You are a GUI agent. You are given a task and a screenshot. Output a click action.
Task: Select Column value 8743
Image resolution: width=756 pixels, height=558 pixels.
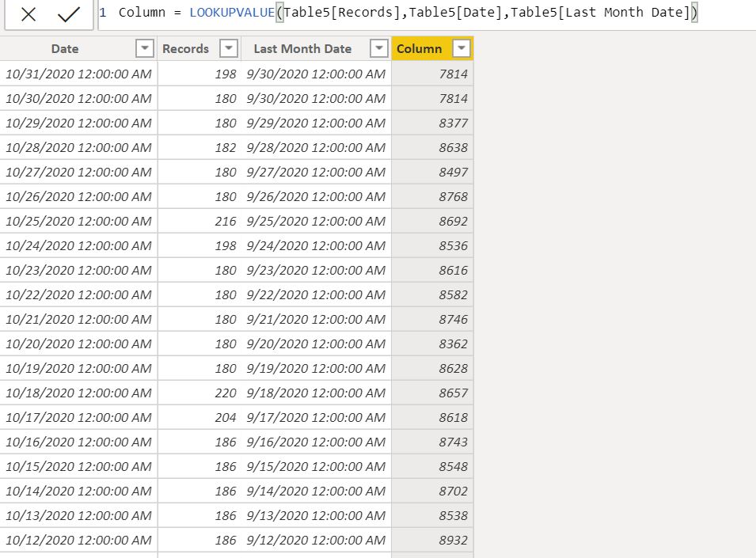point(432,442)
